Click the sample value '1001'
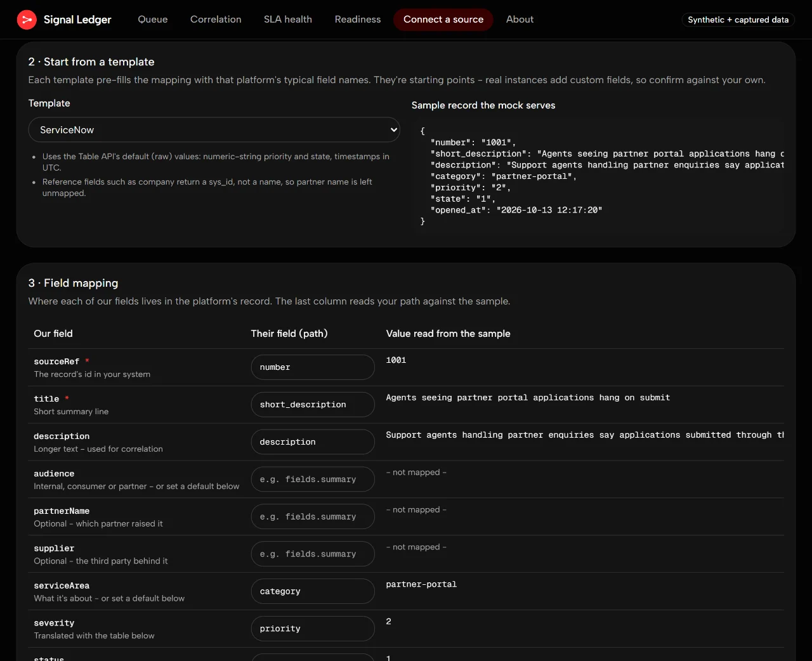The height and width of the screenshot is (661, 812). pyautogui.click(x=396, y=360)
